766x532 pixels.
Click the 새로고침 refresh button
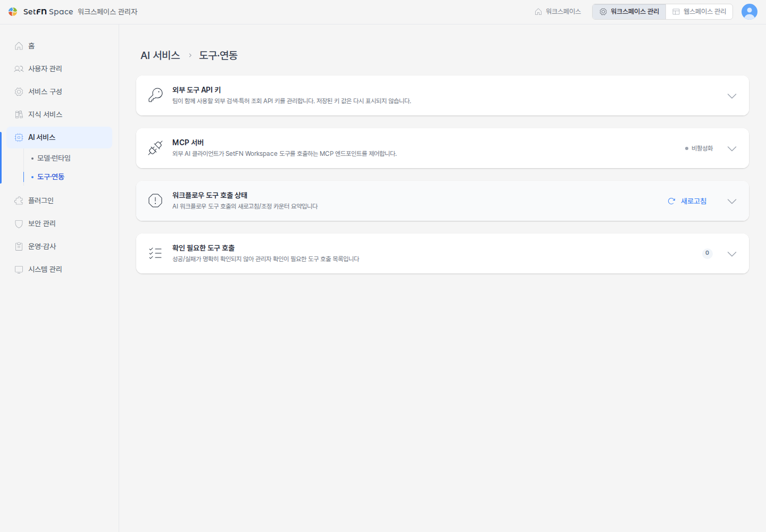[x=687, y=201]
